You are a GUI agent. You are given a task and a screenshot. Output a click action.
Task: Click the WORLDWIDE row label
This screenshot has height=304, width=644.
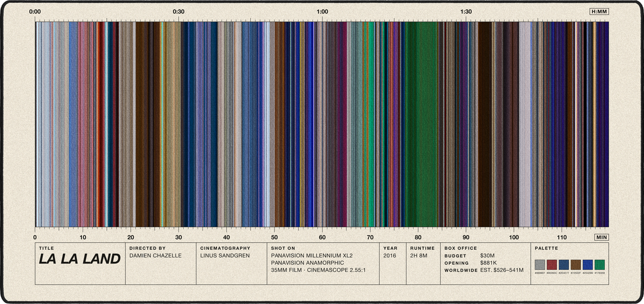point(461,271)
